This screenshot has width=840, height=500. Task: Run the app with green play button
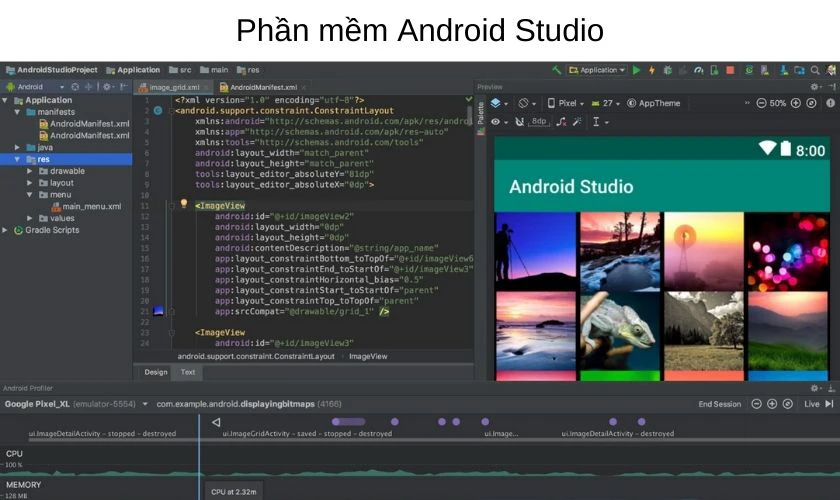click(x=636, y=70)
